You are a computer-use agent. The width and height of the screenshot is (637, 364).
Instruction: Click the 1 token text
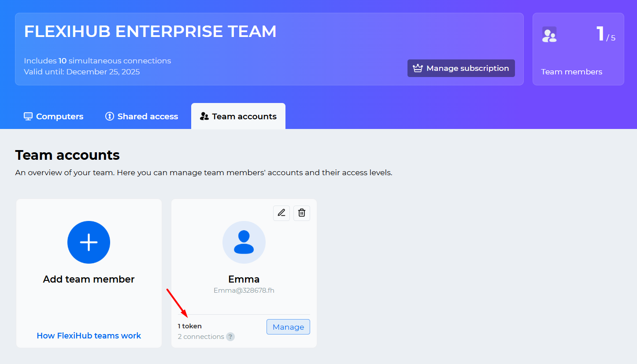190,326
